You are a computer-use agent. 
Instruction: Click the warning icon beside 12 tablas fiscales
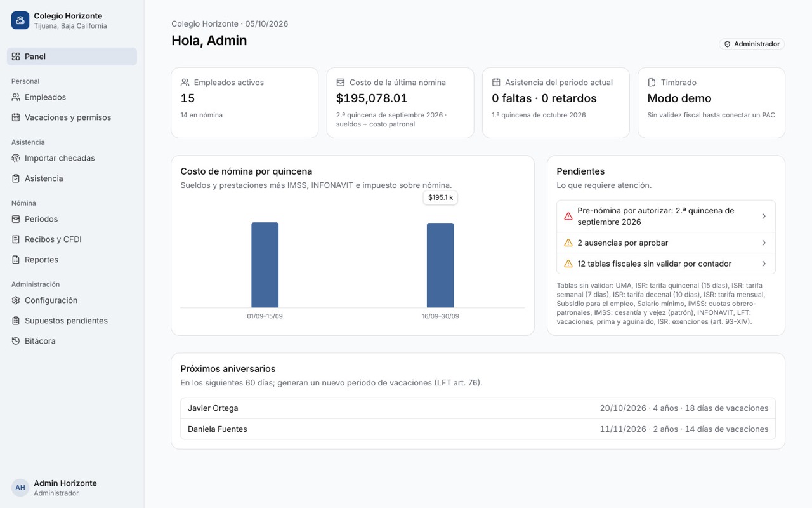[568, 264]
